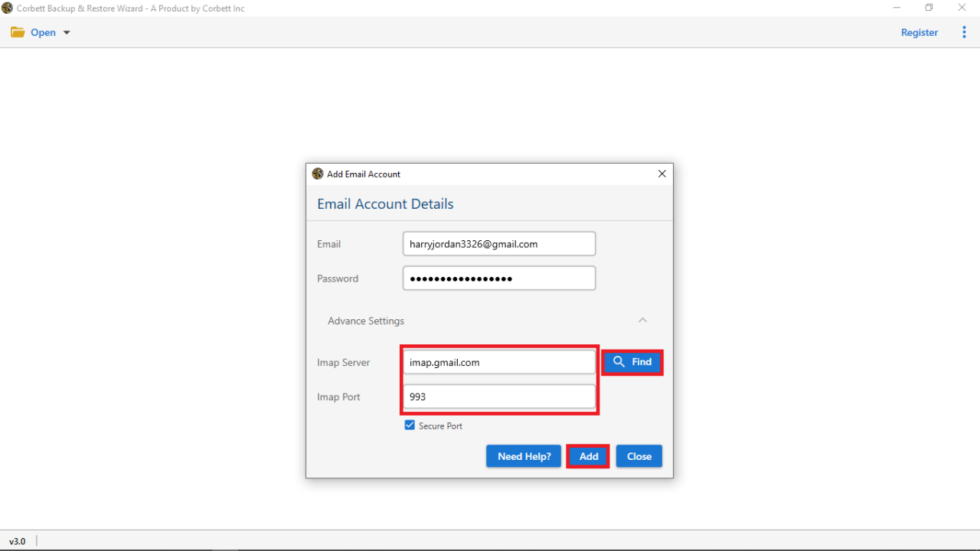Viewport: 980px width, 551px height.
Task: Open the three-dot more options menu
Action: point(964,32)
